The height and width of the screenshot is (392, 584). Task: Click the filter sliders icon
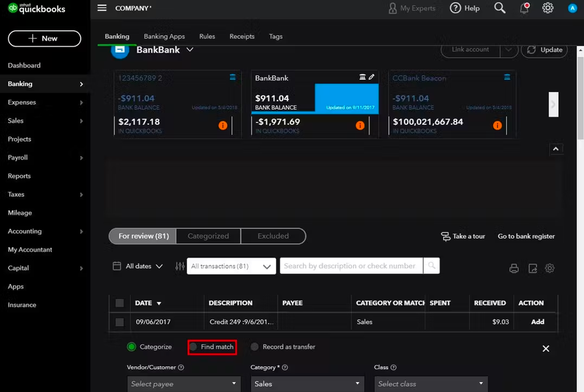point(180,266)
